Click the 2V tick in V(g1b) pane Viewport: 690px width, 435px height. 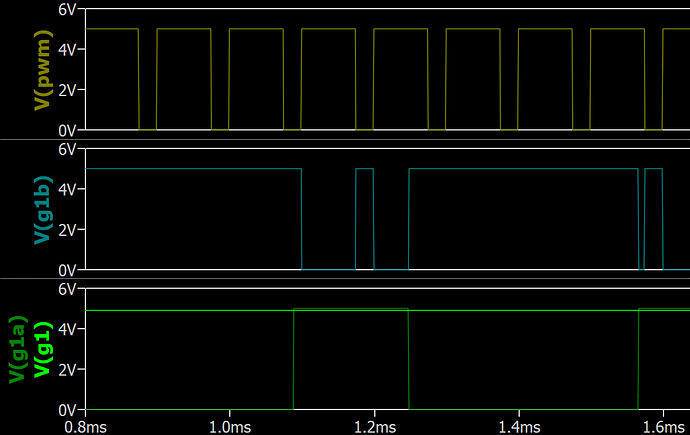(x=68, y=230)
